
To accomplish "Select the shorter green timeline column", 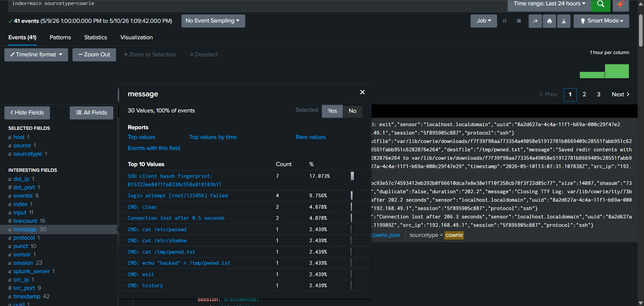I will [592, 75].
